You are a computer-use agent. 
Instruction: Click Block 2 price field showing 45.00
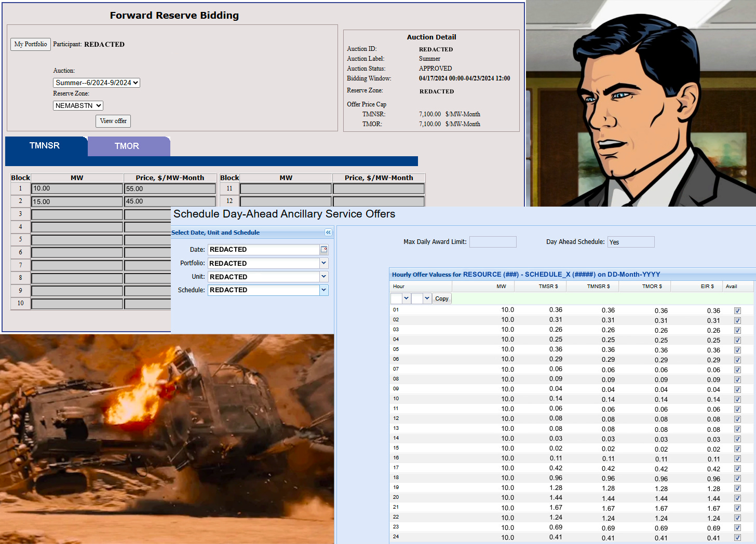click(170, 201)
